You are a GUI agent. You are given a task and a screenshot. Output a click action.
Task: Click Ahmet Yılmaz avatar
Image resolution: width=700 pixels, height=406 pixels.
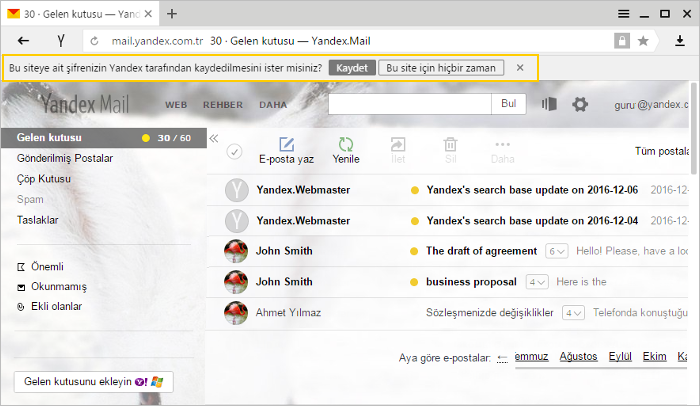tap(236, 313)
